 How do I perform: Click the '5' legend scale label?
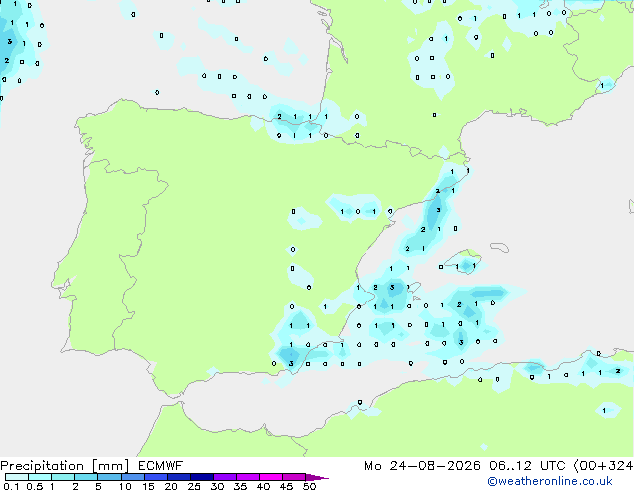tap(98, 486)
